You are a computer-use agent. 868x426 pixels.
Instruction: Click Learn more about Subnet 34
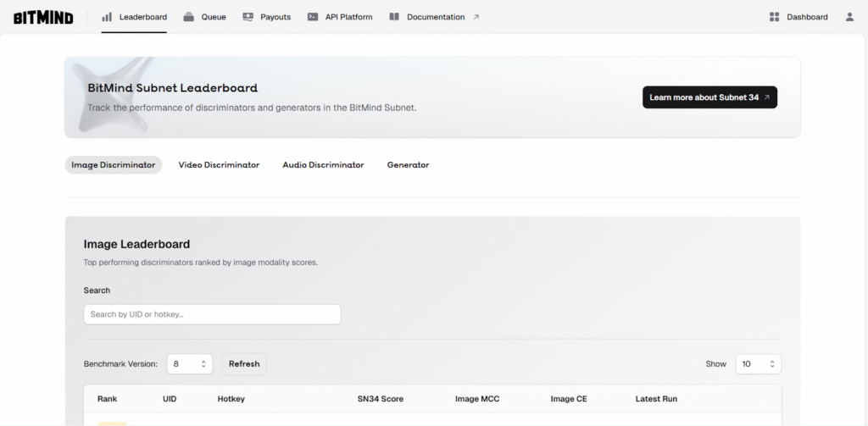(709, 97)
